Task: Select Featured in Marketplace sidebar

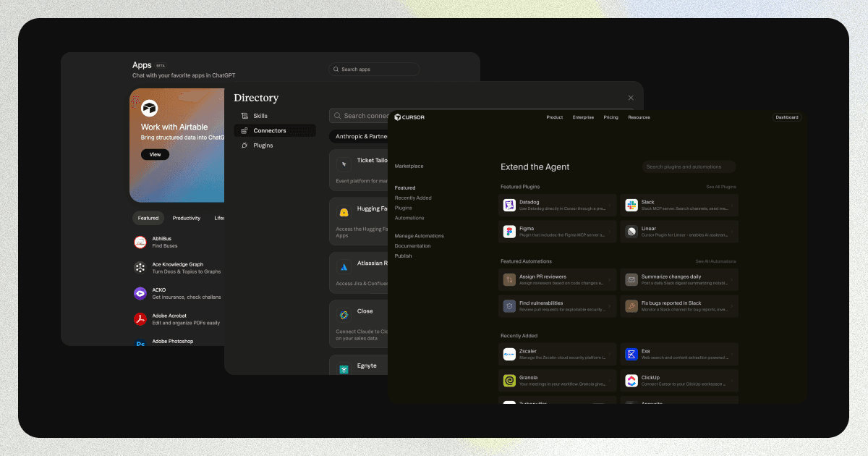Action: click(405, 188)
